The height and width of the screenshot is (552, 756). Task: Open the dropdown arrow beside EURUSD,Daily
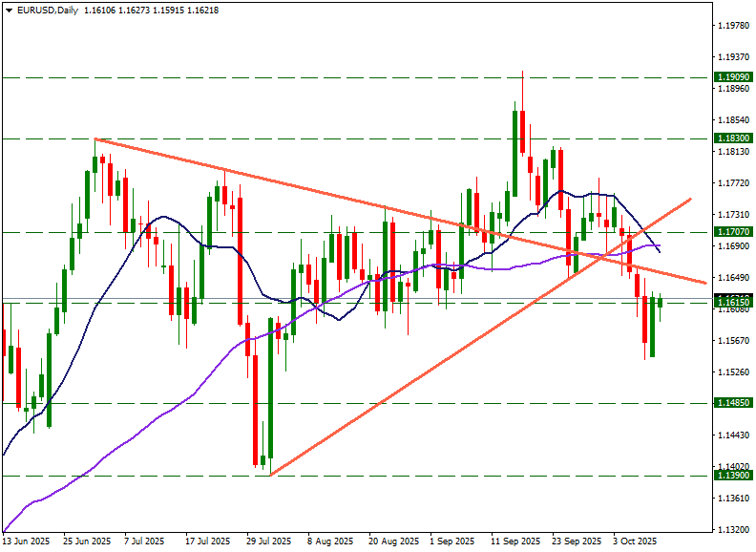(8, 11)
